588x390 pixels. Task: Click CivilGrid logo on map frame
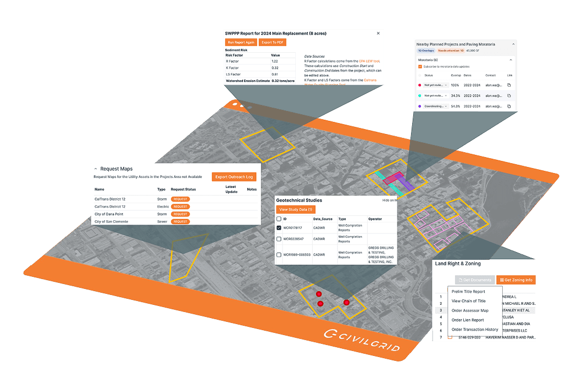362,341
